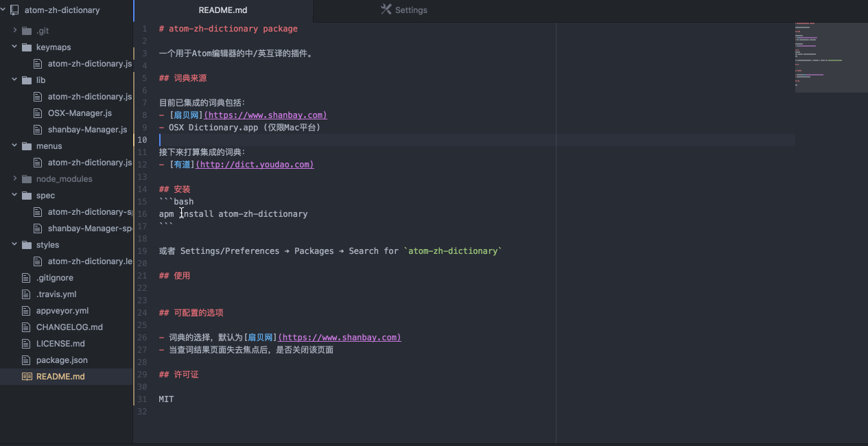Switch to the README.md editor tab
Screen dimensions: 868x446
pyautogui.click(x=223, y=10)
